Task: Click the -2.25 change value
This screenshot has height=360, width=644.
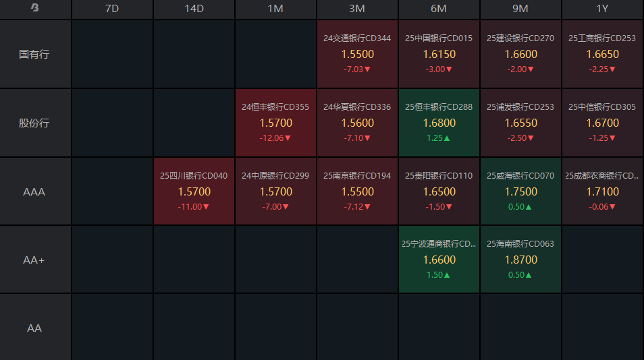Action: 602,69
